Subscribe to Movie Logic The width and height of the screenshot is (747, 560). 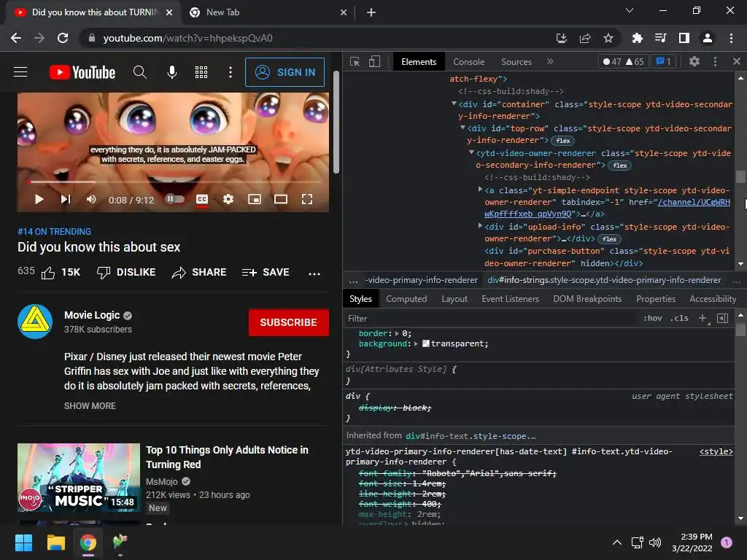(289, 322)
